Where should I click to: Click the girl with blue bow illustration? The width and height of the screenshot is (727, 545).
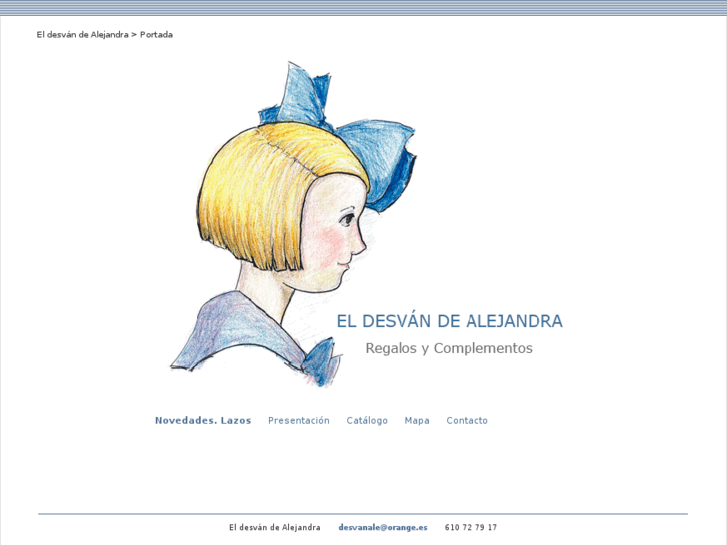click(293, 225)
